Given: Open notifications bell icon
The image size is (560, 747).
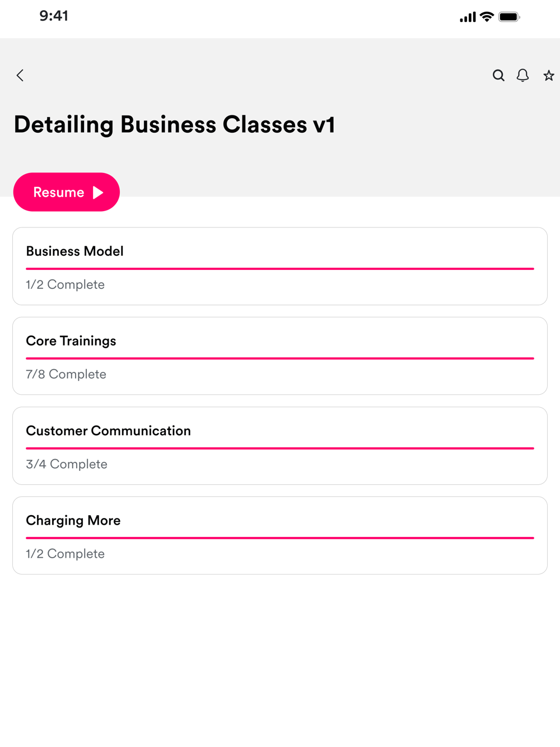Looking at the screenshot, I should point(522,76).
